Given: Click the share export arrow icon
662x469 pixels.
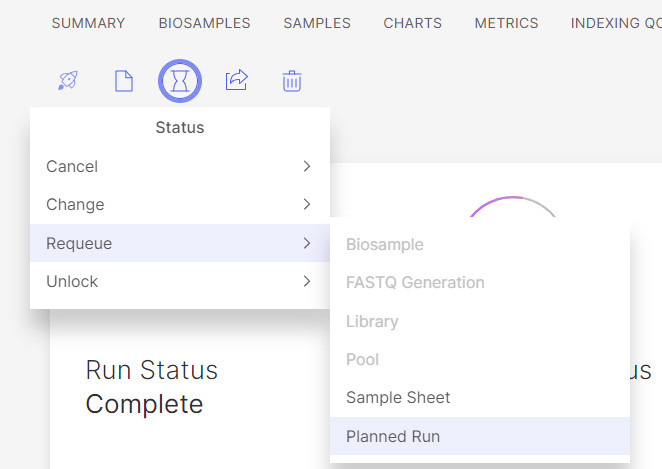Looking at the screenshot, I should [x=236, y=81].
